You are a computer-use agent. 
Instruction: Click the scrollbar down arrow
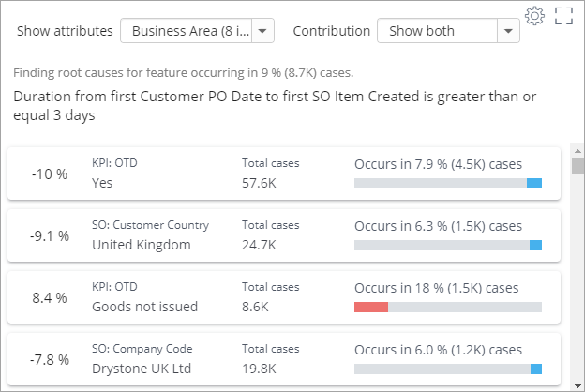tap(577, 386)
